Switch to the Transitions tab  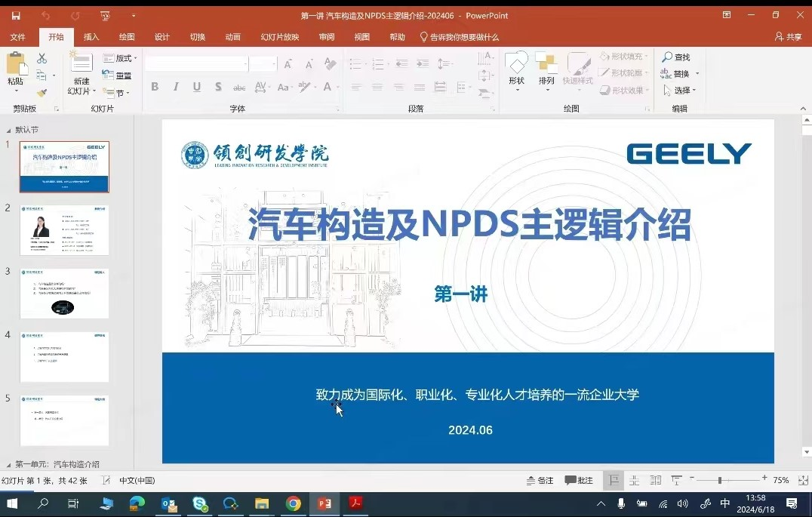click(197, 37)
